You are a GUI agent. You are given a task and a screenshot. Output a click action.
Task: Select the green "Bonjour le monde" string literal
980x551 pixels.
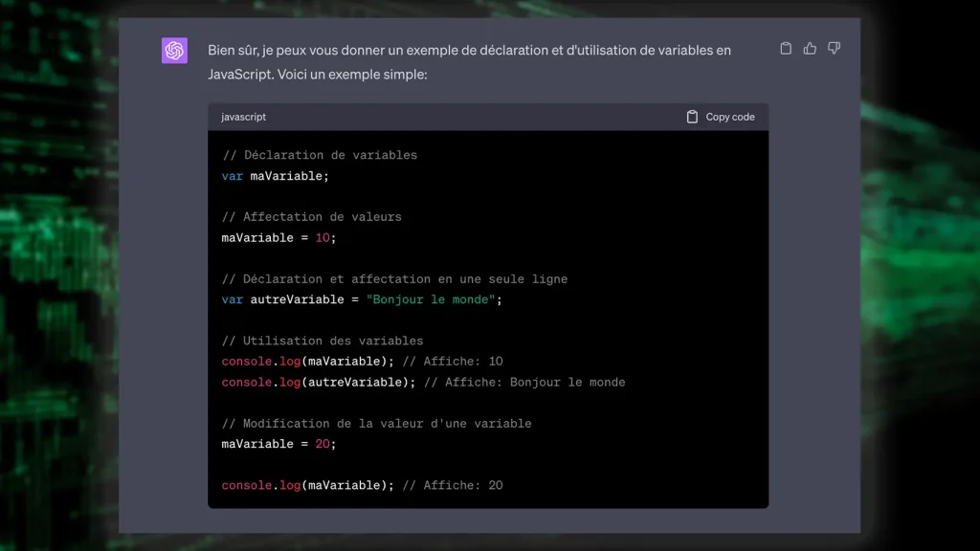point(431,299)
